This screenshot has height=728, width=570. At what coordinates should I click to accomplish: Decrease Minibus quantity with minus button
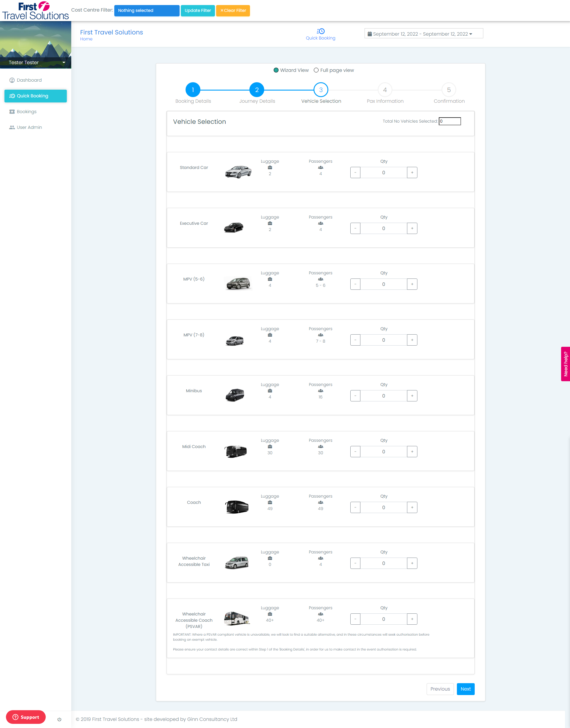[355, 396]
